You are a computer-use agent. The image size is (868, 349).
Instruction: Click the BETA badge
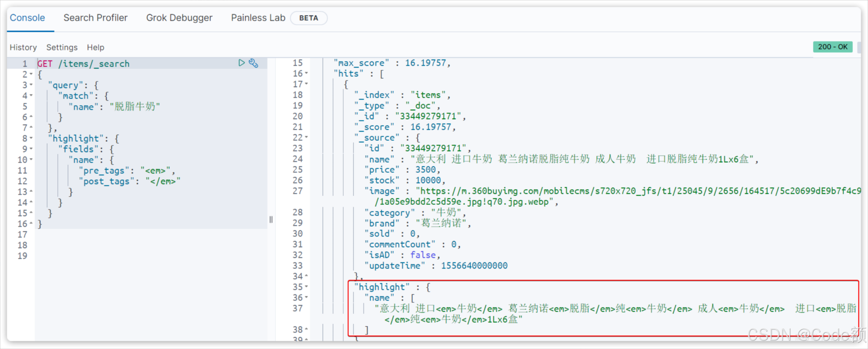309,18
